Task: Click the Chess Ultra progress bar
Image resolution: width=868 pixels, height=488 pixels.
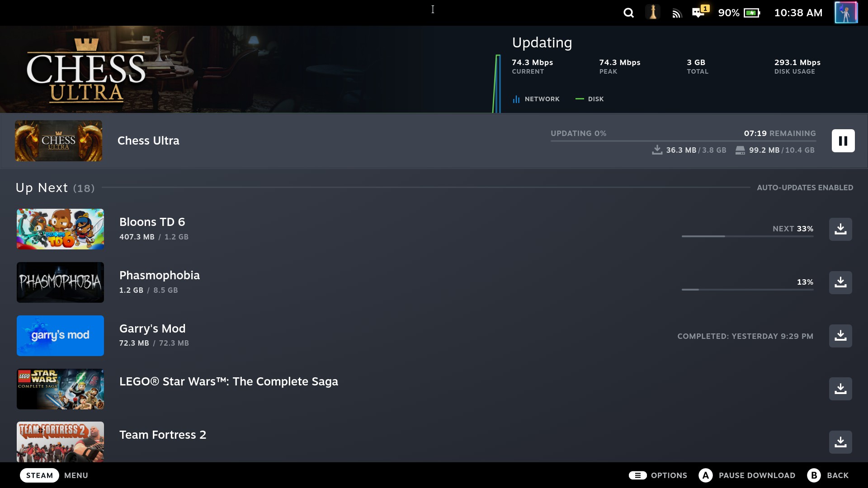Action: coord(683,141)
